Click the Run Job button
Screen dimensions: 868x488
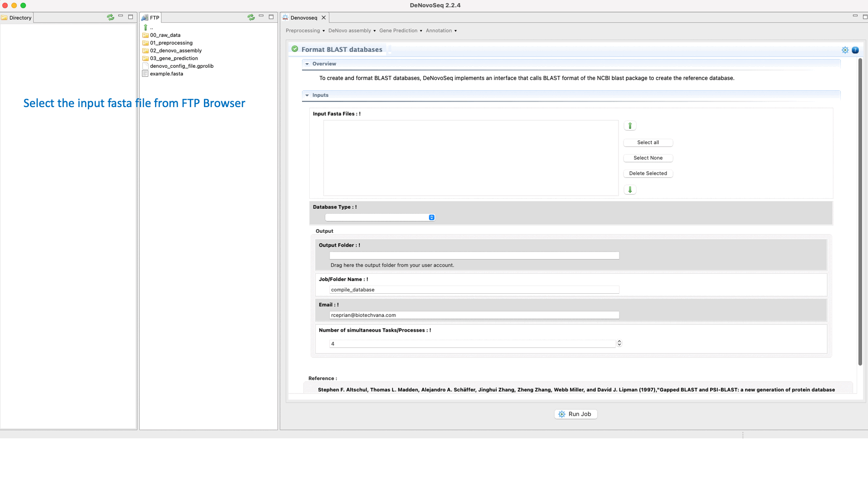576,414
